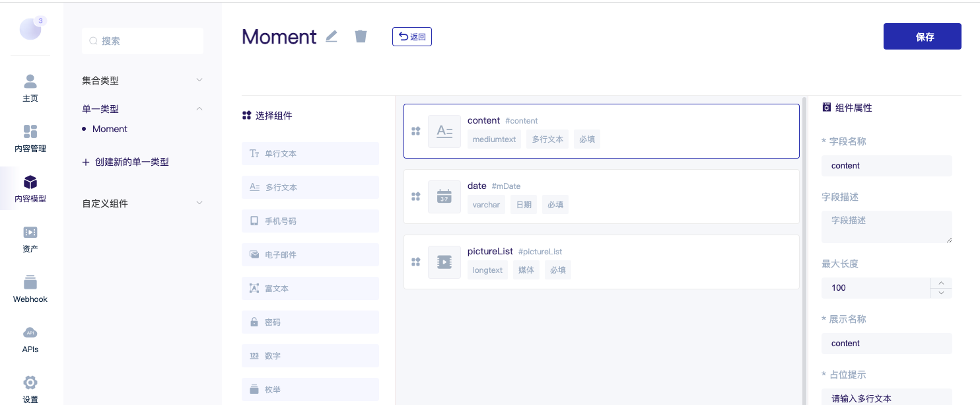Click the 选择组件 four-dot icon
Image resolution: width=980 pixels, height=405 pixels.
tap(246, 116)
